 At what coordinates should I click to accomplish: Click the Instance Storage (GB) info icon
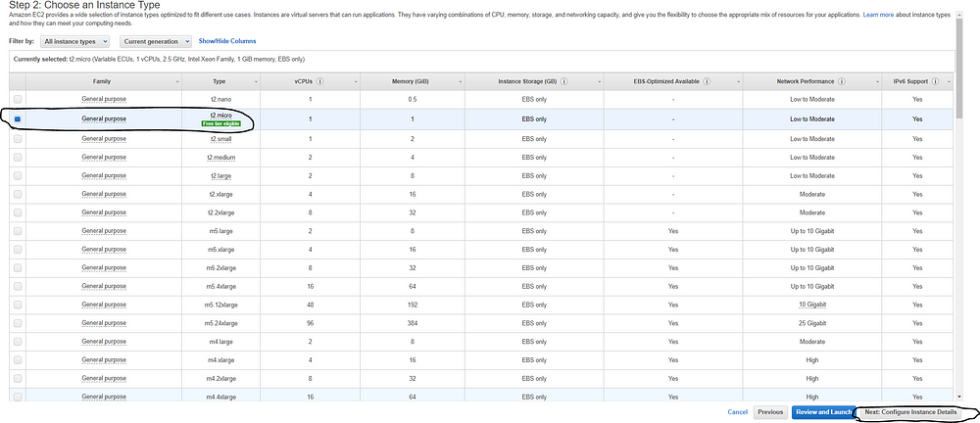[x=564, y=82]
